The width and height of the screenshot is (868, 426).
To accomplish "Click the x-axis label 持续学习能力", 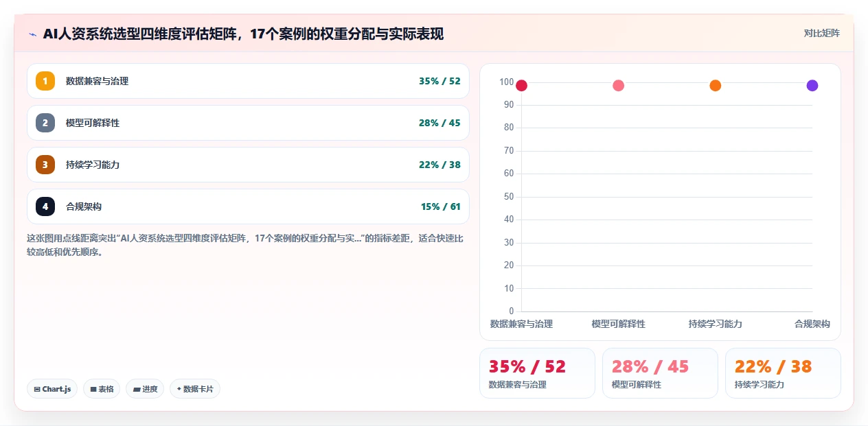I will click(715, 324).
